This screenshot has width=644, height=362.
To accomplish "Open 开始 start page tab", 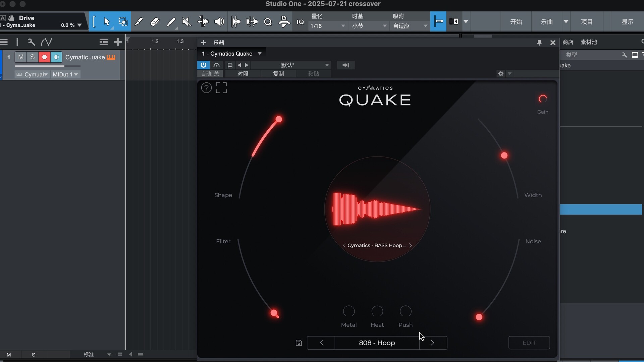I will point(516,22).
